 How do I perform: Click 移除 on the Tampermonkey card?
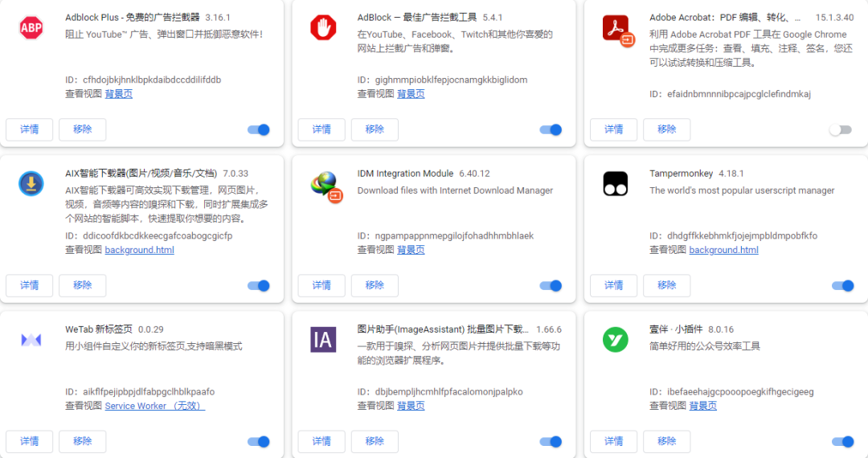666,285
